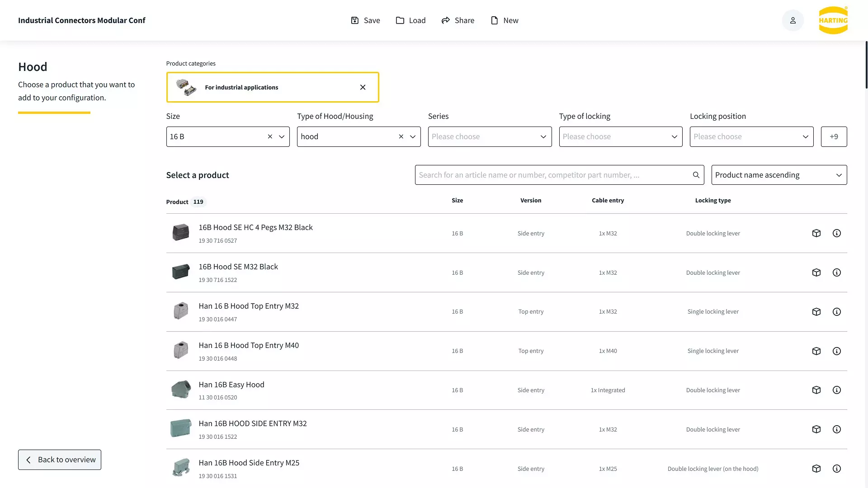868x488 pixels.
Task: Start a New configuration
Action: tap(504, 20)
